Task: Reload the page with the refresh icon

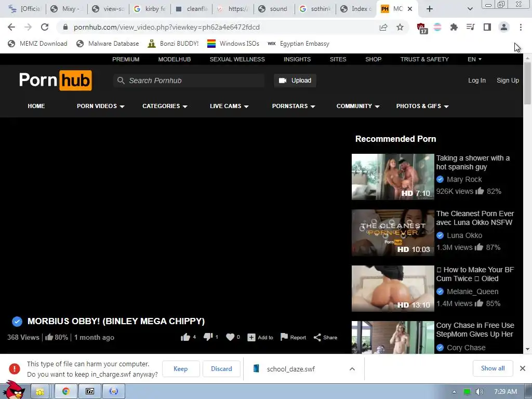Action: (45, 27)
